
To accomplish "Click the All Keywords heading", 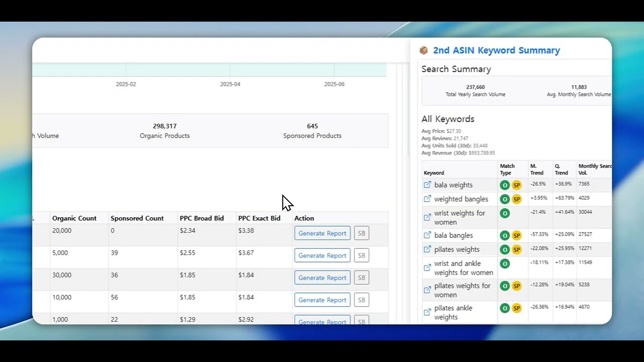I will click(x=448, y=119).
